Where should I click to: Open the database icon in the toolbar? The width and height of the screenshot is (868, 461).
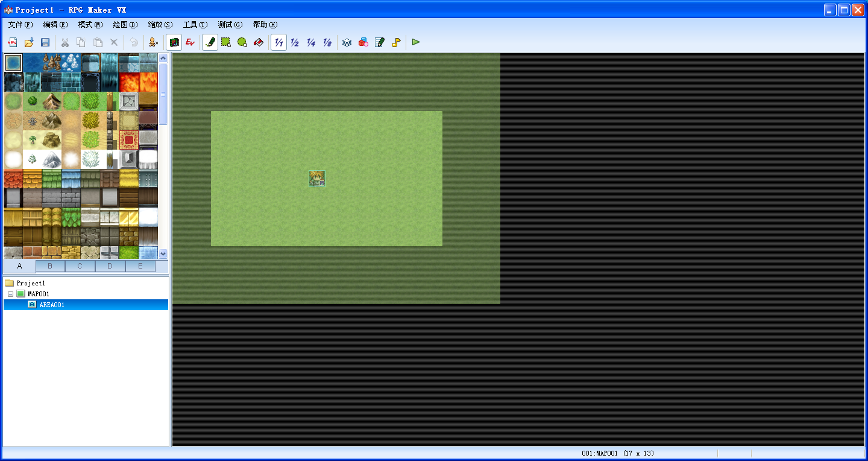pyautogui.click(x=347, y=42)
